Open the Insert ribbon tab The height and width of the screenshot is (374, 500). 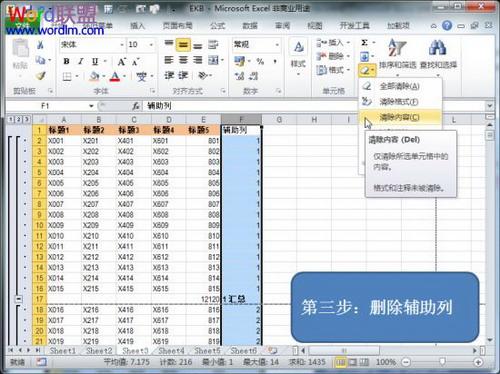click(x=137, y=26)
